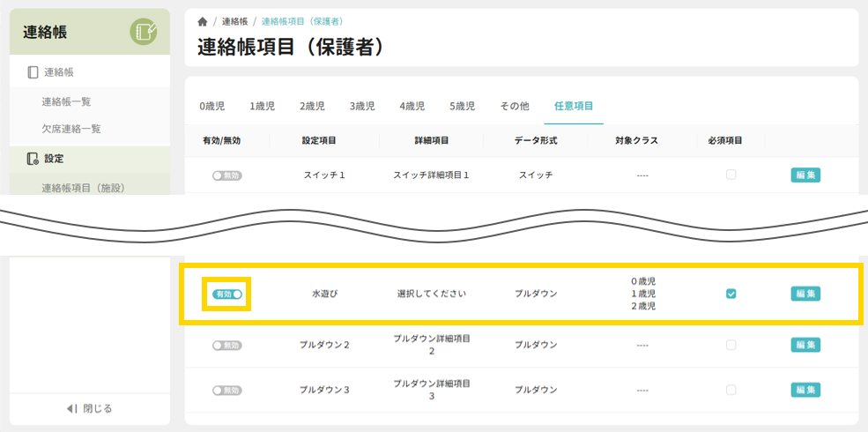Uncheck 必須項目 checkbox for 水遊び
The width and height of the screenshot is (868, 432).
731,294
